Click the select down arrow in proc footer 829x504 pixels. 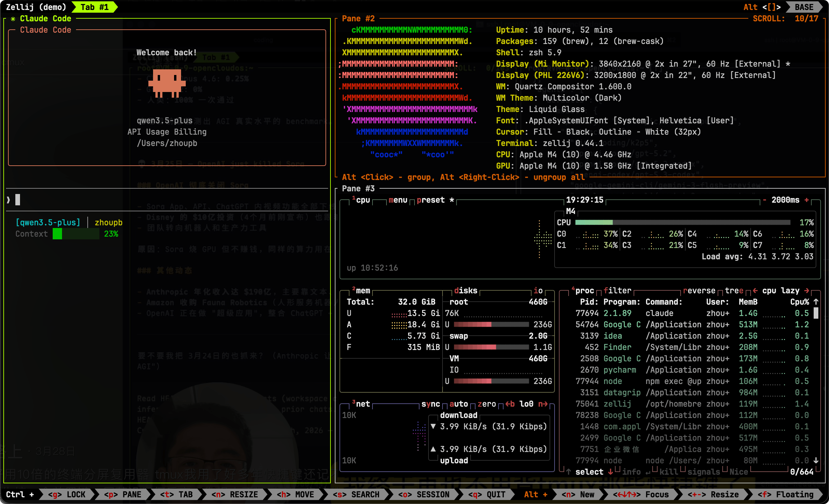coord(610,472)
